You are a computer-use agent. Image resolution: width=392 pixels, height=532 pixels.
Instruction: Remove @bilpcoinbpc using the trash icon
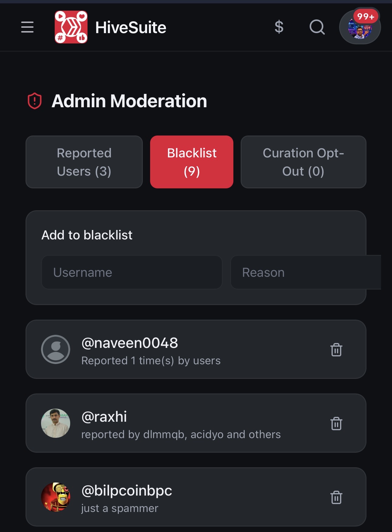coord(336,497)
